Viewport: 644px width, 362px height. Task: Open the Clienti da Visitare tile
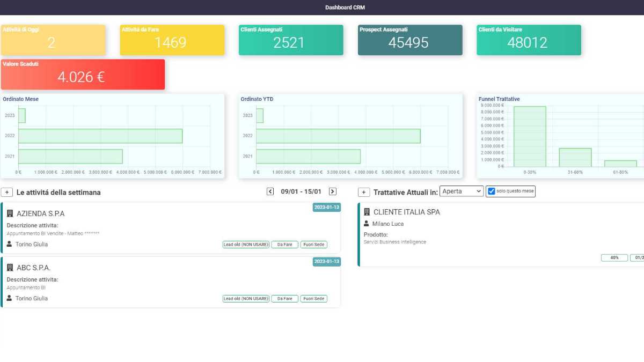(x=529, y=40)
